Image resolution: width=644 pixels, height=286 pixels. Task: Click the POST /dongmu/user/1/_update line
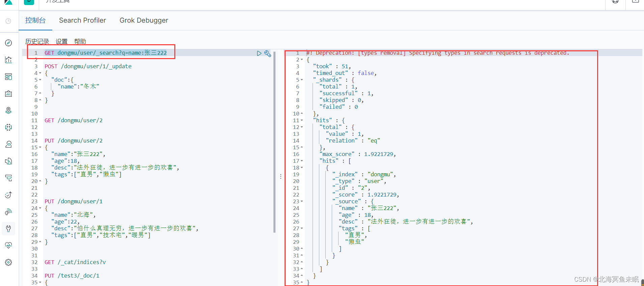pos(88,66)
